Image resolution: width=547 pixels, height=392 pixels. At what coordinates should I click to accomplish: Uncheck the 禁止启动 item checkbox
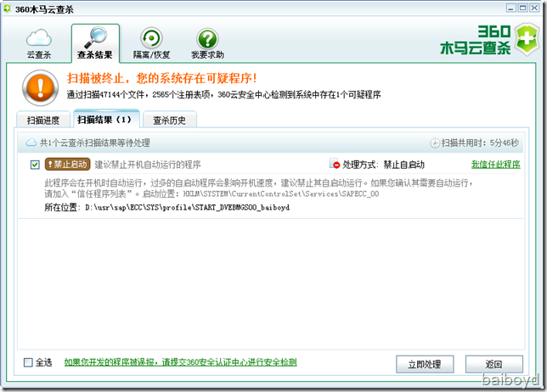coord(35,165)
